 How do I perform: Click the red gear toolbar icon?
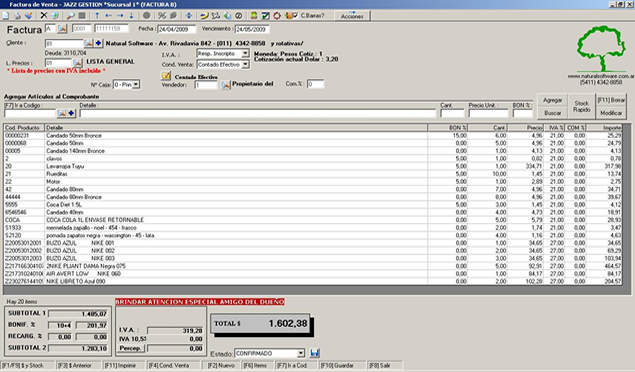[x=277, y=15]
